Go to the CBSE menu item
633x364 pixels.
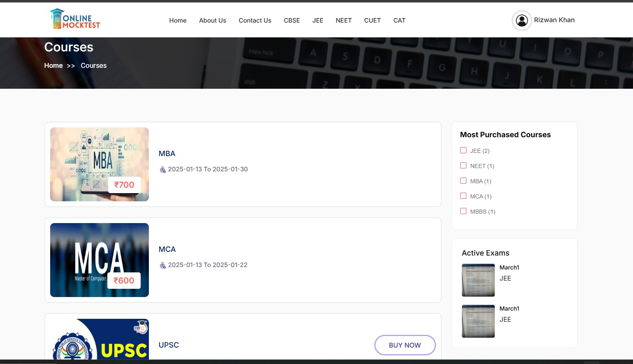(292, 21)
